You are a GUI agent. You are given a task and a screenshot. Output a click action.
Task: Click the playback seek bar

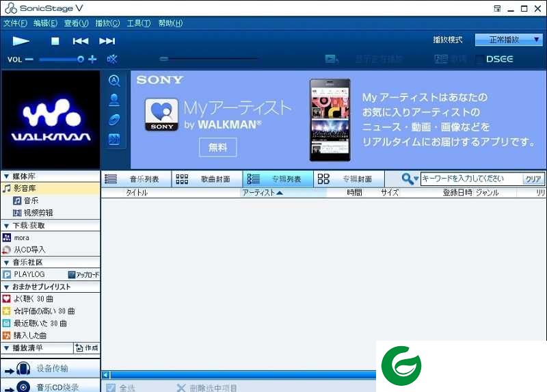click(209, 59)
